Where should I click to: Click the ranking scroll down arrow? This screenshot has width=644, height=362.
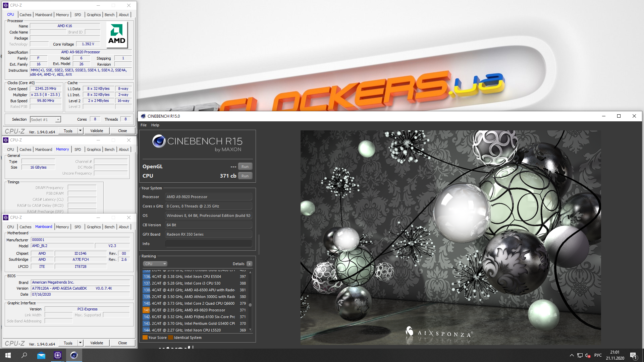(x=250, y=330)
